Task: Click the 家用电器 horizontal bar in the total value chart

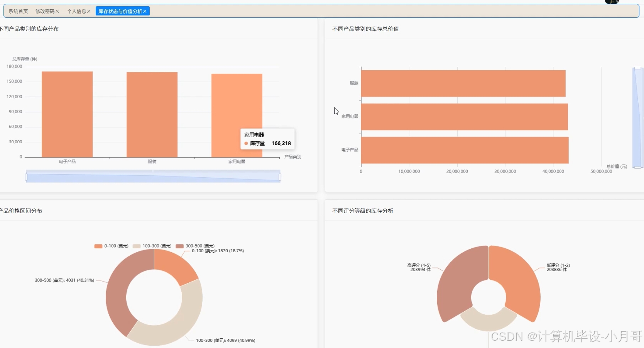Action: click(465, 117)
